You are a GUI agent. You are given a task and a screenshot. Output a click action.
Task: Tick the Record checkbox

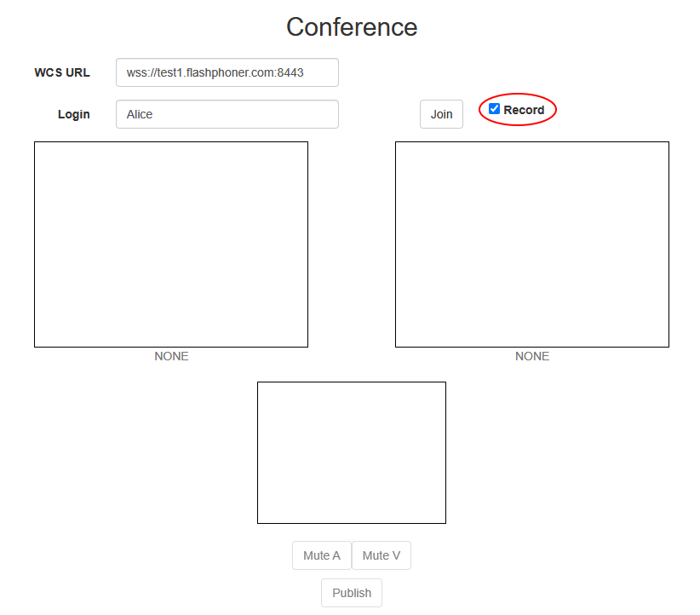494,109
